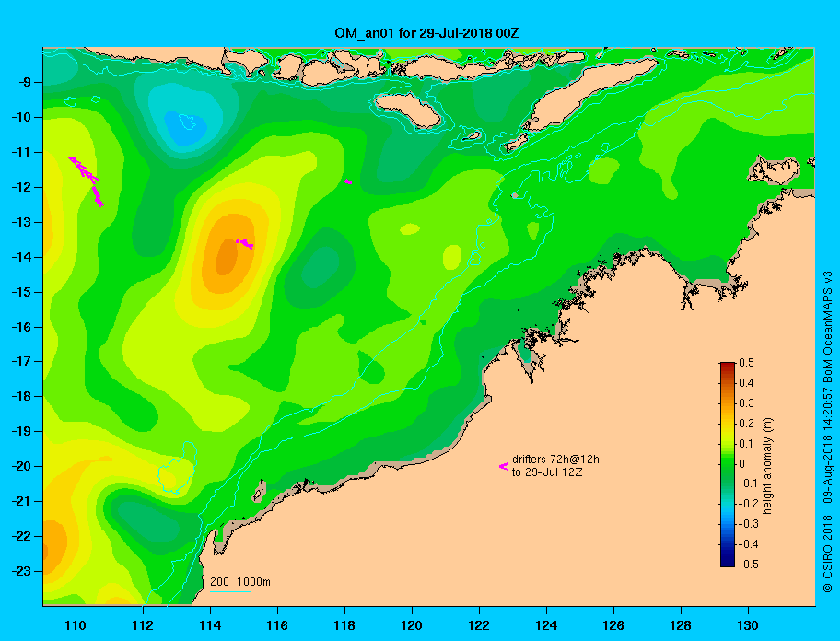Click the drifter track near 110°E, 12°S
This screenshot has width=840, height=641.
pyautogui.click(x=86, y=181)
